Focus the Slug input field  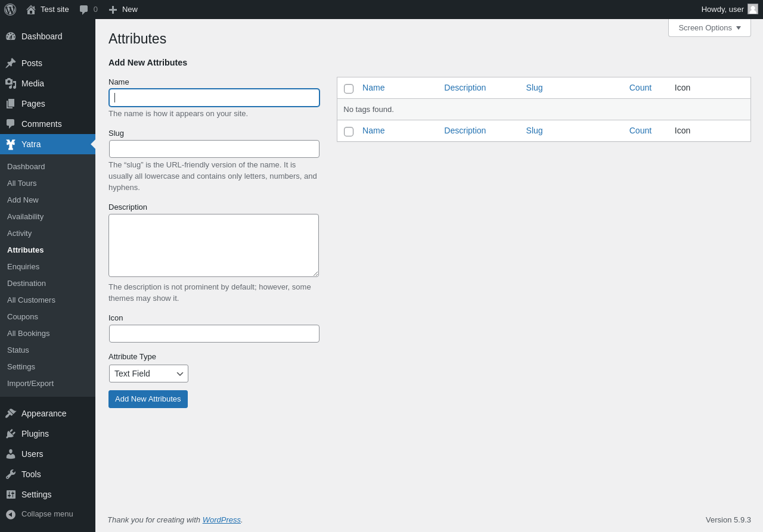(214, 149)
